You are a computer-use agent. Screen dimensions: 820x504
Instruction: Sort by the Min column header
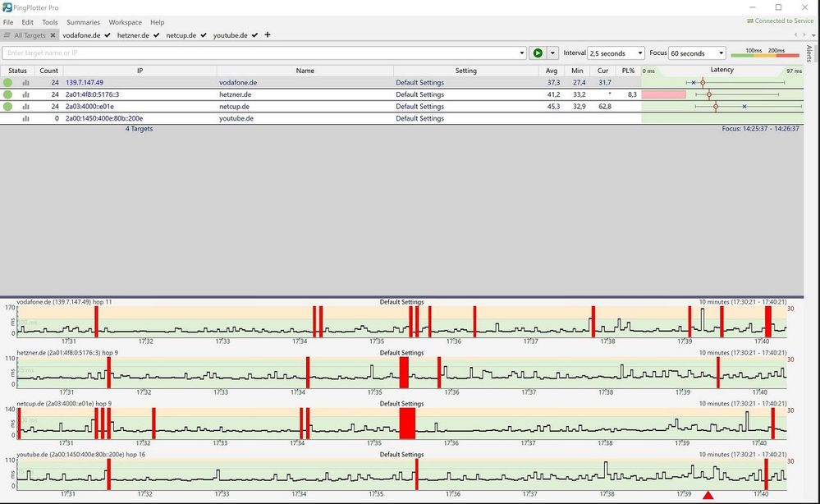click(577, 71)
